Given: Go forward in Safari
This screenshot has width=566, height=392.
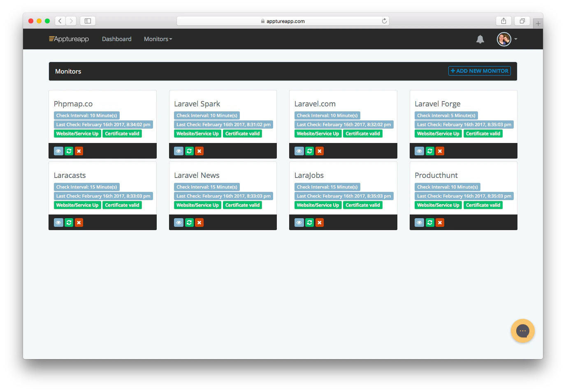Looking at the screenshot, I should click(x=71, y=21).
